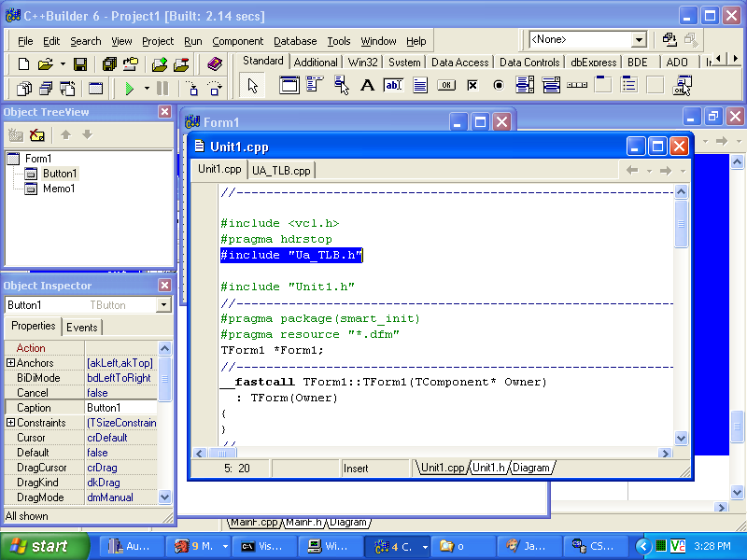The height and width of the screenshot is (560, 747).
Task: Click the Save file toolbar icon
Action: (x=80, y=64)
